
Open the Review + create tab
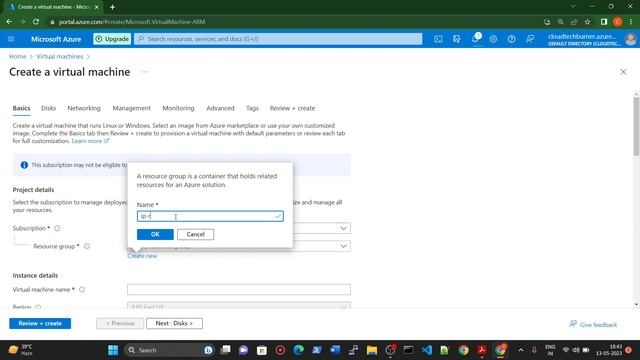[x=292, y=108]
